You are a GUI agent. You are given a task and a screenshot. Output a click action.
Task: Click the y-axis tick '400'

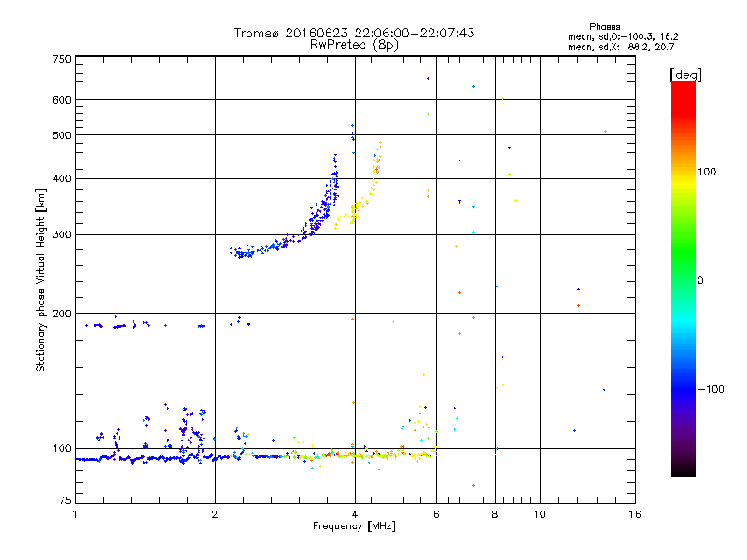[63, 179]
